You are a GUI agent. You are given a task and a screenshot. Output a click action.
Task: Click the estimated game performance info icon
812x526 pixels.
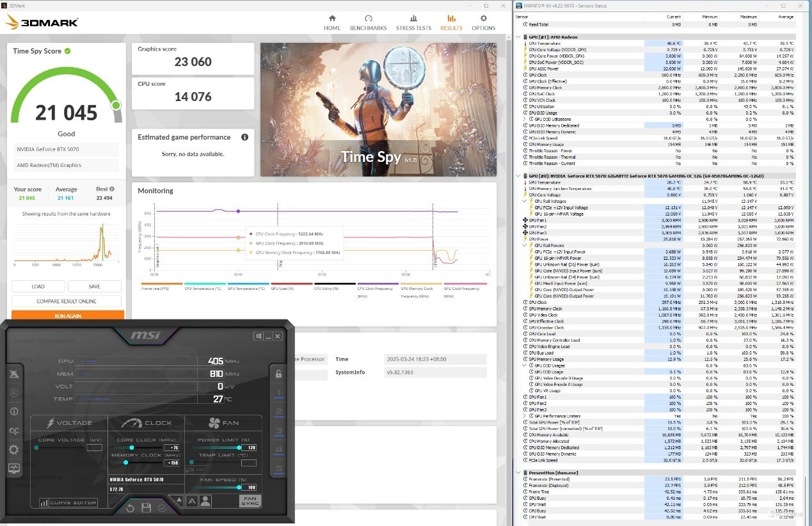pos(244,138)
